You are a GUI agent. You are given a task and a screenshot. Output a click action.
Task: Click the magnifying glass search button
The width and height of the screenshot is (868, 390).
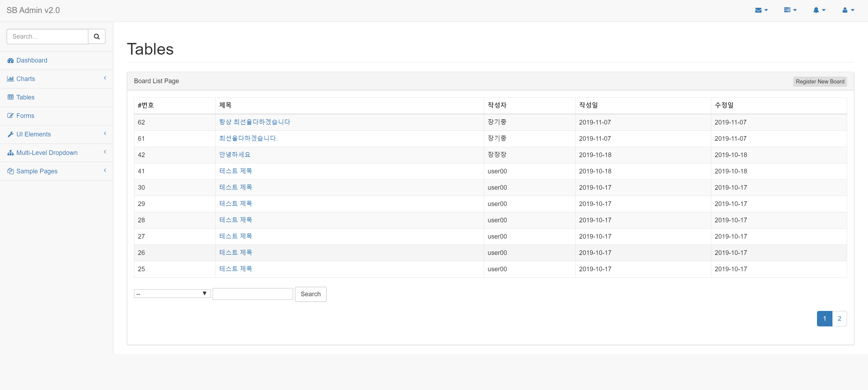(x=97, y=36)
